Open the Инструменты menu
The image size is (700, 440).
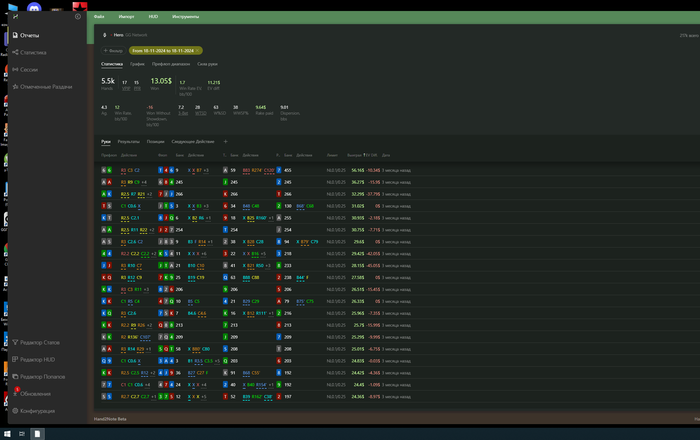click(x=185, y=17)
